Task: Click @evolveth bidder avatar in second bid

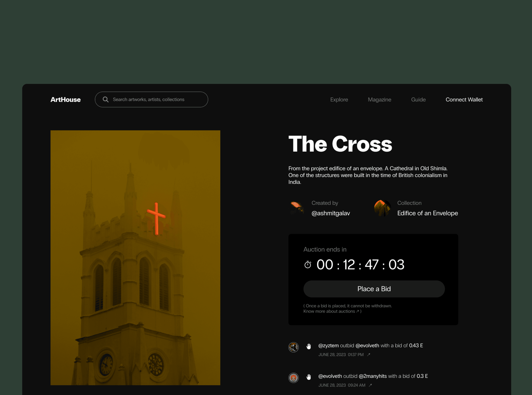Action: pos(293,378)
